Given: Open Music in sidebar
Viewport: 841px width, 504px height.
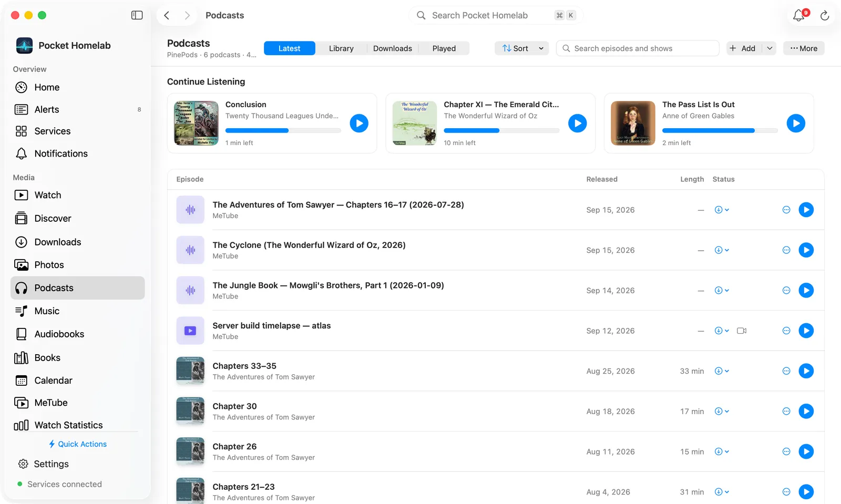Looking at the screenshot, I should (78, 311).
